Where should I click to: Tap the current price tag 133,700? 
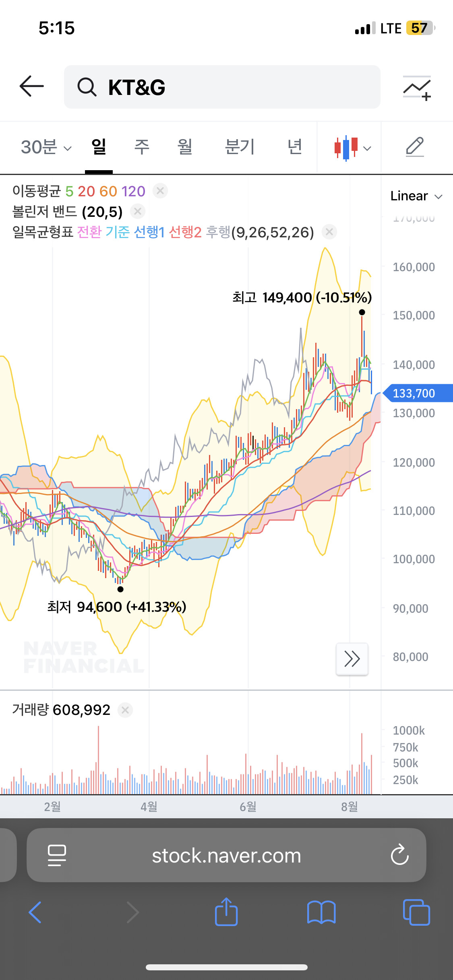pyautogui.click(x=418, y=393)
